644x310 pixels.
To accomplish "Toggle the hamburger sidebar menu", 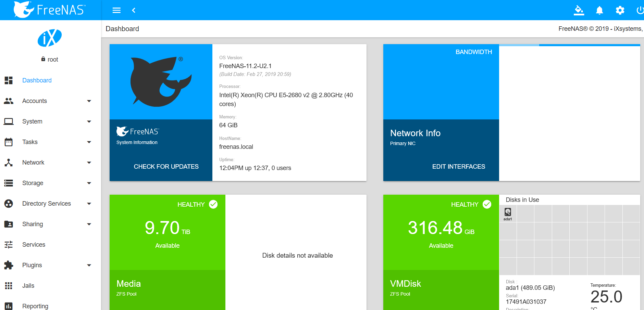I will 116,10.
